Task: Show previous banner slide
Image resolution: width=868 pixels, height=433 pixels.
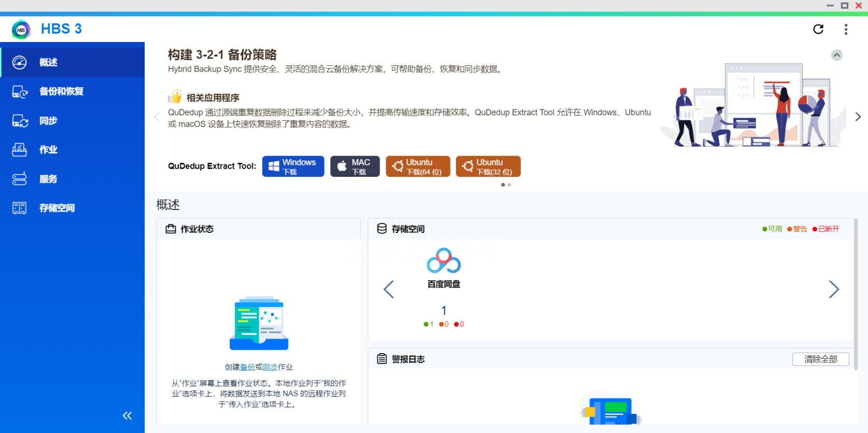Action: (x=157, y=117)
